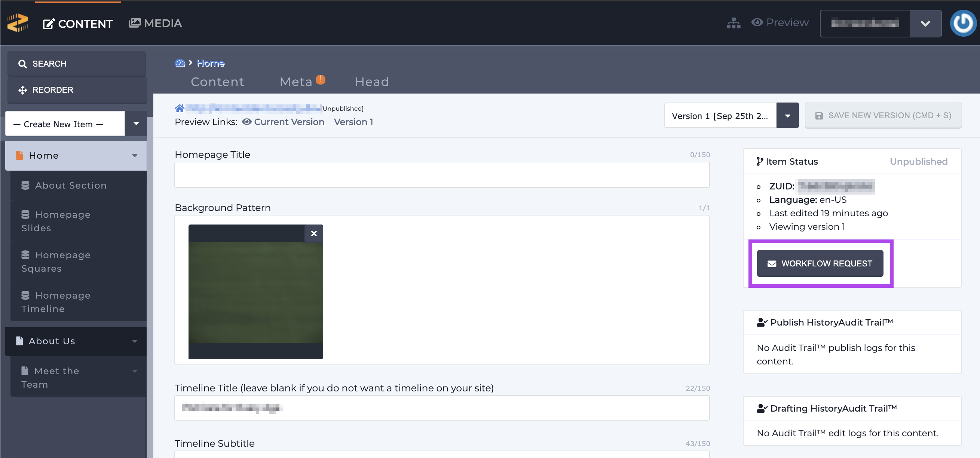Click the home icon beside item URL
This screenshot has height=458, width=980.
tap(179, 108)
